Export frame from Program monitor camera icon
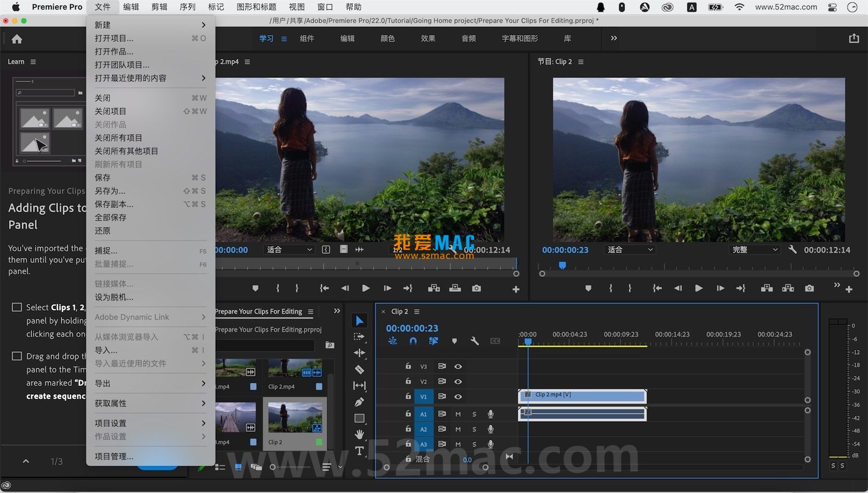Screen dimensions: 868x493 point(809,288)
